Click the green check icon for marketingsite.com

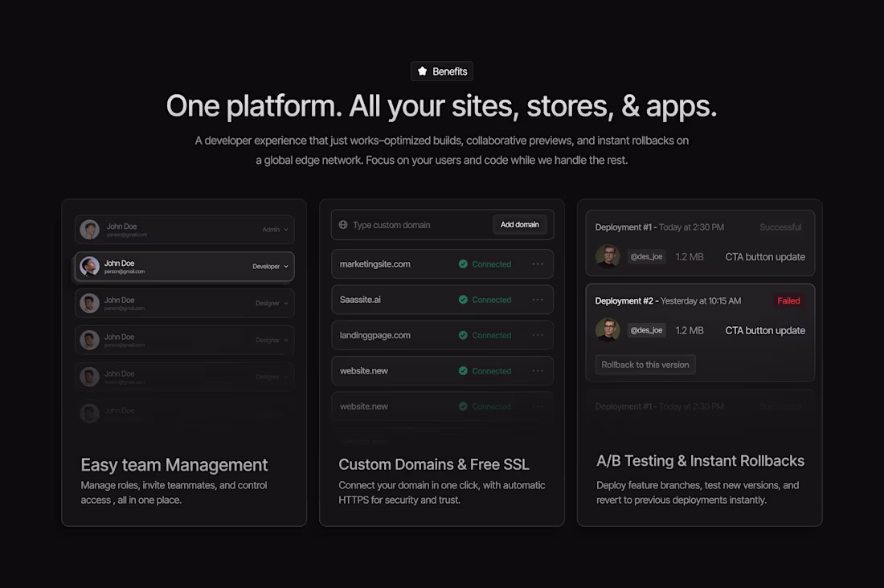[x=463, y=263]
